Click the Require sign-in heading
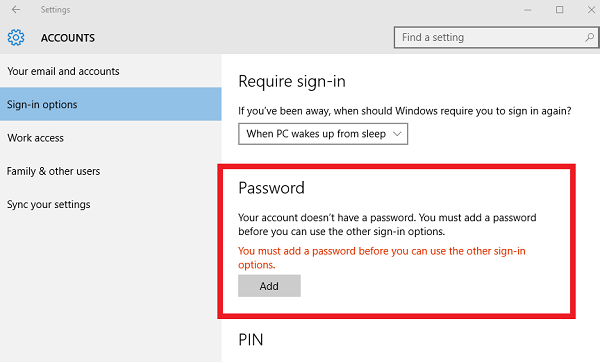Image resolution: width=600 pixels, height=362 pixels. pyautogui.click(x=292, y=82)
